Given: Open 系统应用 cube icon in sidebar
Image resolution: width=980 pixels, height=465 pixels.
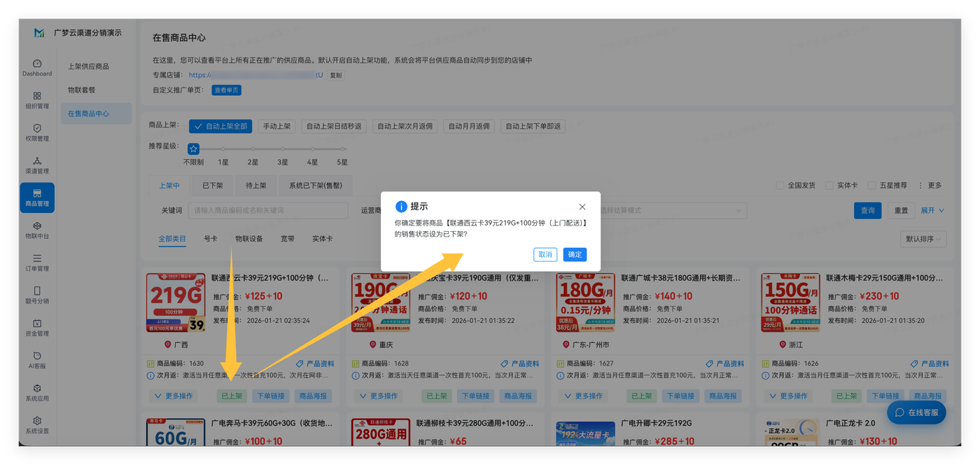Looking at the screenshot, I should pyautogui.click(x=37, y=388).
